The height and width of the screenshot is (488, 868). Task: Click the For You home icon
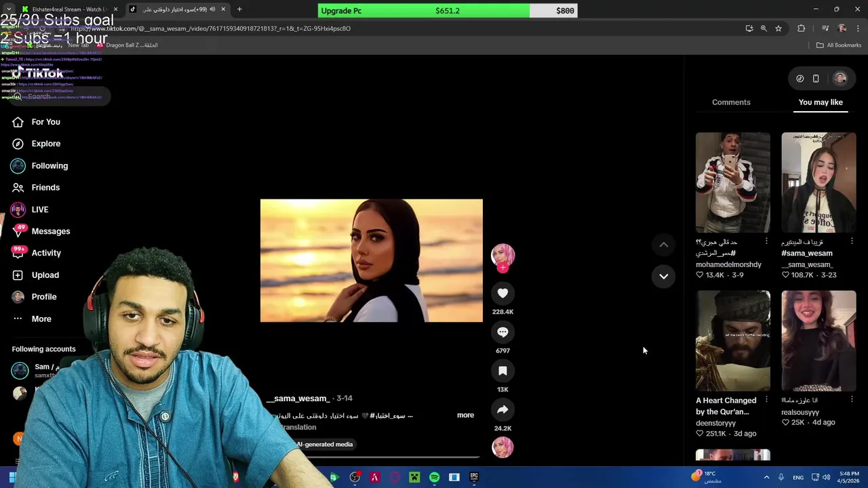click(x=18, y=122)
